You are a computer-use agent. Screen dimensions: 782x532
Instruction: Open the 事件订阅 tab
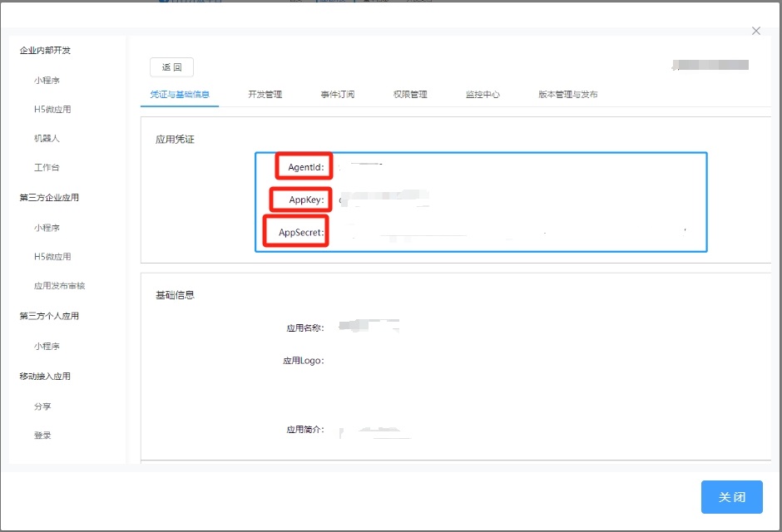(338, 95)
